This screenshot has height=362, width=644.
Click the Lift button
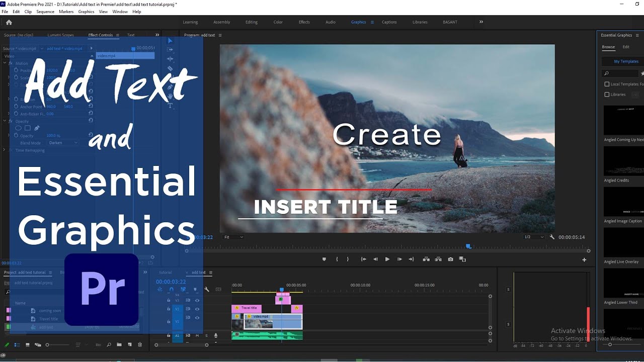(x=426, y=259)
